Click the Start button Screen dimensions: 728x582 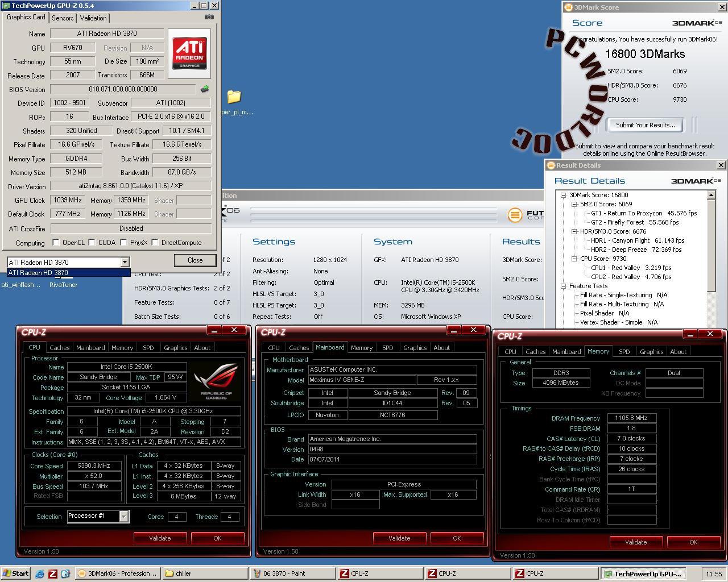16,573
